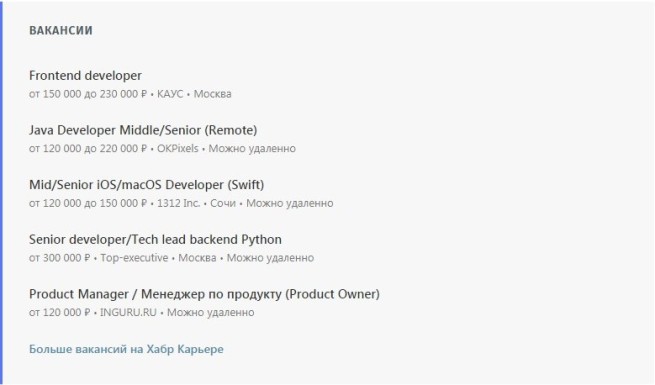Image resolution: width=655 pixels, height=385 pixels.
Task: Open Mid/Senior iOS/macOS Developer (Swift) vacancy
Action: pyautogui.click(x=146, y=185)
